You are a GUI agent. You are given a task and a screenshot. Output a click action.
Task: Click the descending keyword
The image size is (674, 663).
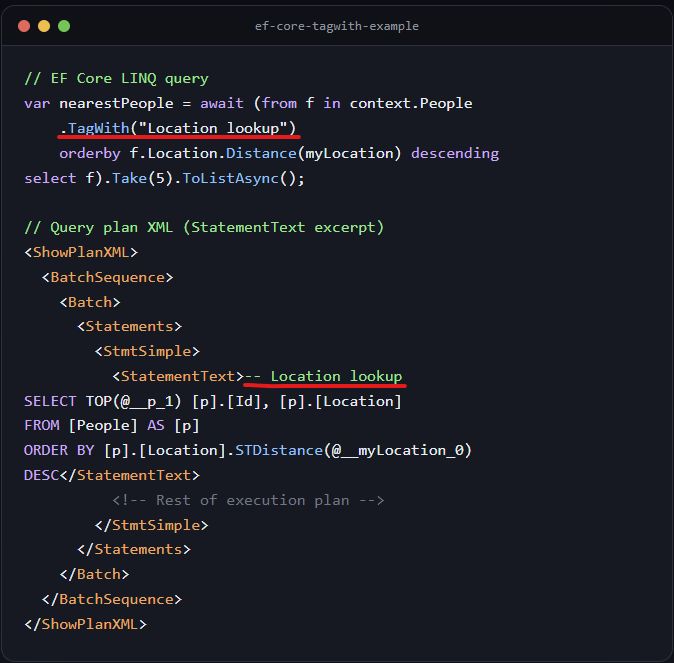(x=455, y=153)
